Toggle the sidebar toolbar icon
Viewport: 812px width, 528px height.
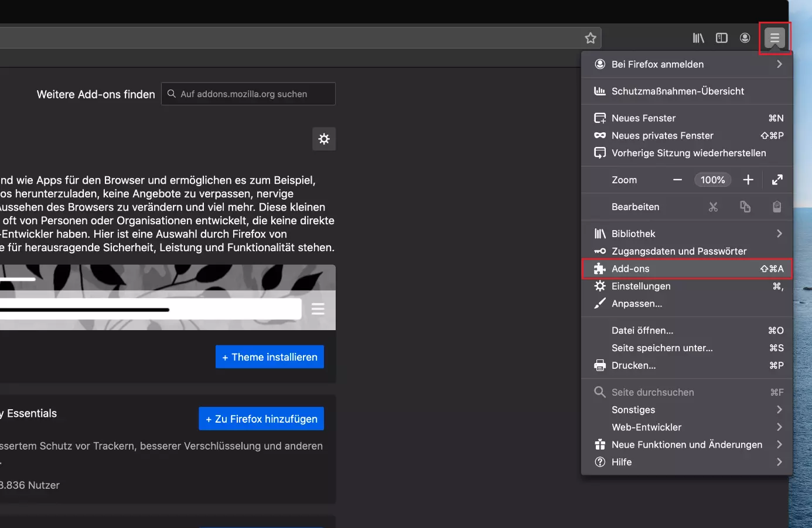pyautogui.click(x=722, y=38)
